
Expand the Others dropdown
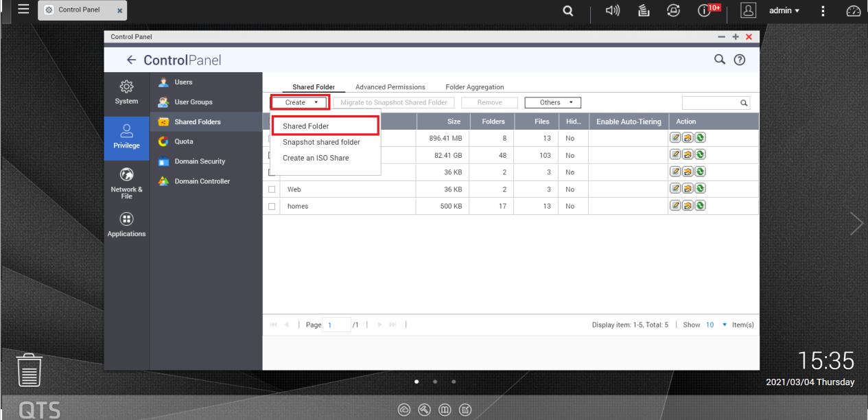[552, 102]
